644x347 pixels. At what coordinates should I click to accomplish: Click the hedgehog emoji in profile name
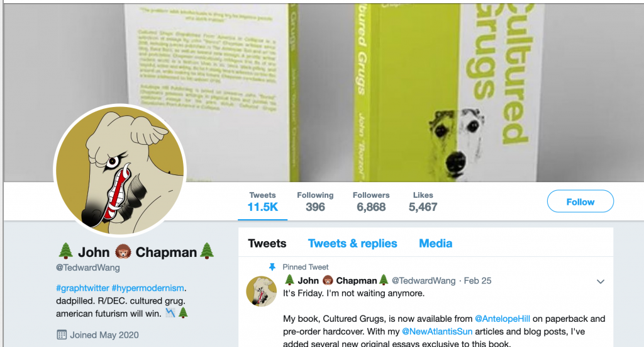[x=123, y=252]
